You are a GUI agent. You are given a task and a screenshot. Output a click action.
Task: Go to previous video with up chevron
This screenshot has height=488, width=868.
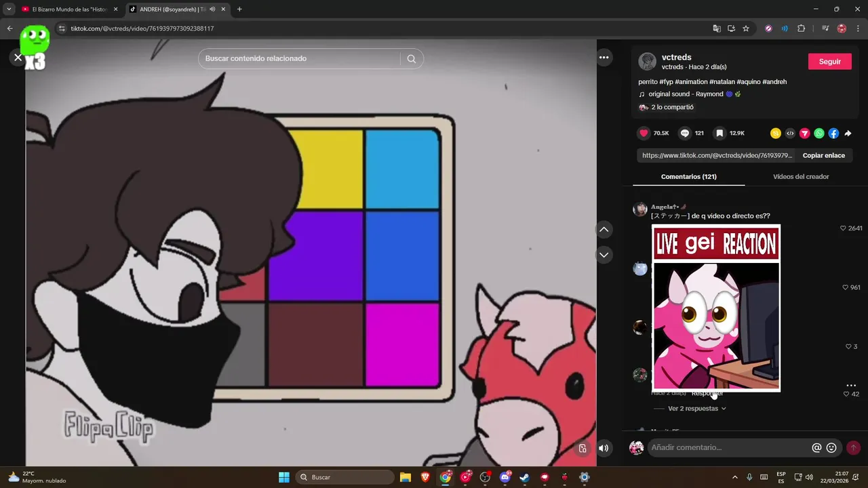604,230
